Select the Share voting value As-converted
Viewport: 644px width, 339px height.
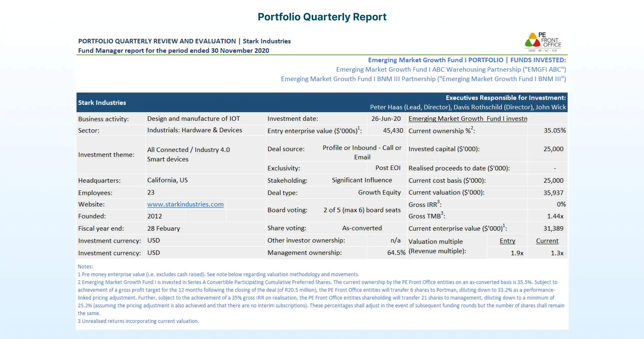coord(362,228)
